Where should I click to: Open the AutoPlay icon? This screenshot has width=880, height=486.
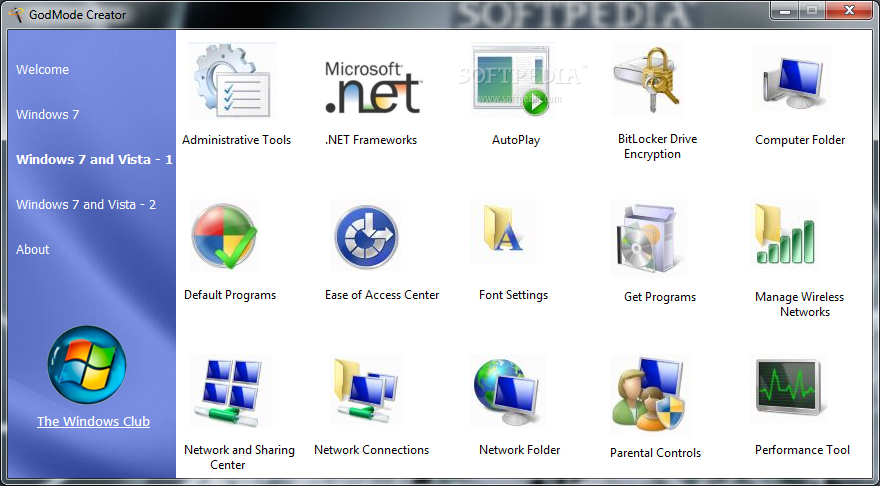pyautogui.click(x=513, y=80)
